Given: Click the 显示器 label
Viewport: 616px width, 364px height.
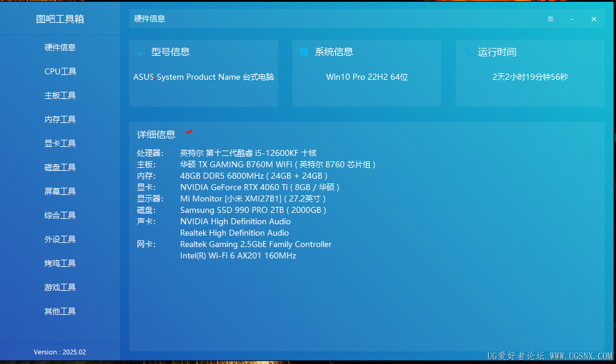Looking at the screenshot, I should (x=150, y=198).
